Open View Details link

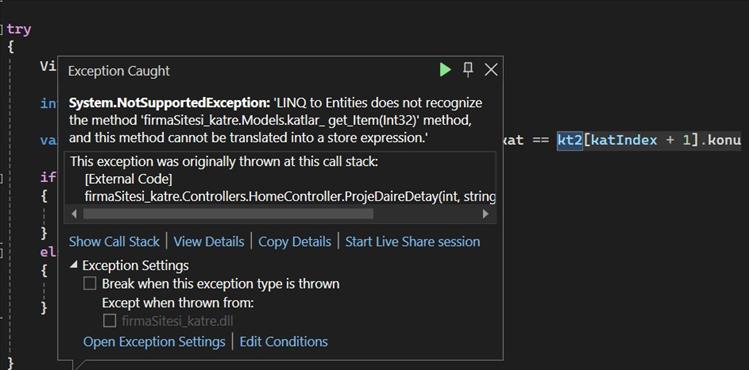point(209,242)
